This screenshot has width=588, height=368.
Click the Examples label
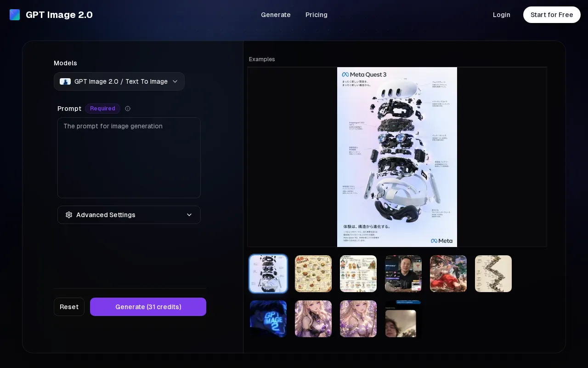[262, 59]
